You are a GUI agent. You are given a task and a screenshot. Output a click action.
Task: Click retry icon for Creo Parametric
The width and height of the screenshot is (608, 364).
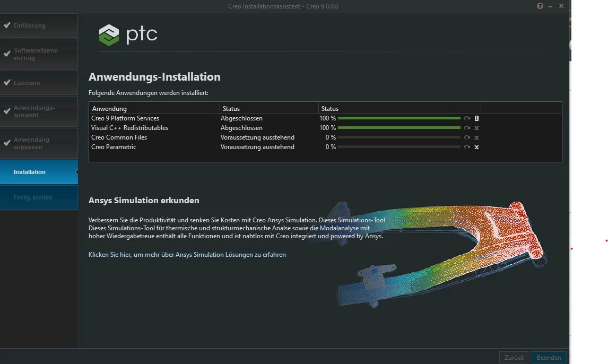pos(467,147)
